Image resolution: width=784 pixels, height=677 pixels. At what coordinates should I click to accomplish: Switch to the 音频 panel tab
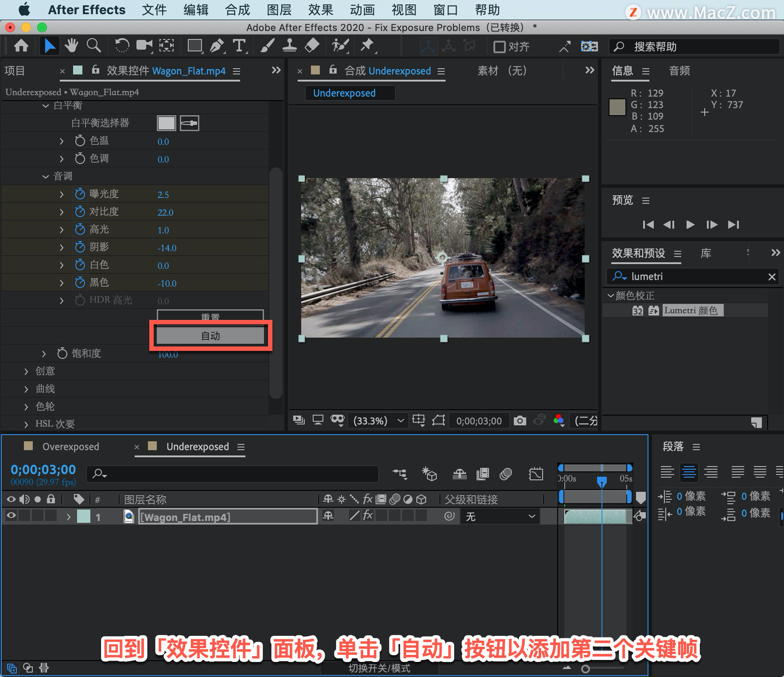pyautogui.click(x=679, y=71)
